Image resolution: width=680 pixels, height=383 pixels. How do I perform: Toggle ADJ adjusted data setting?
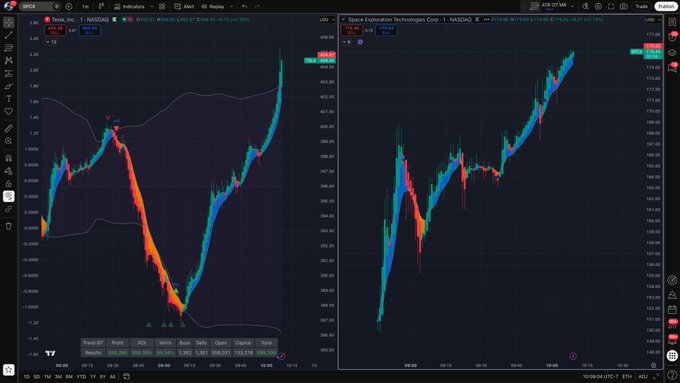643,376
